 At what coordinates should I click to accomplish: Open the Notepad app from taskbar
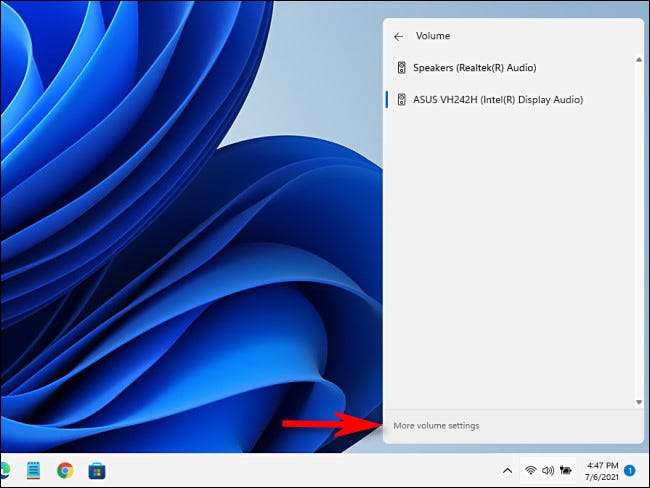[33, 470]
